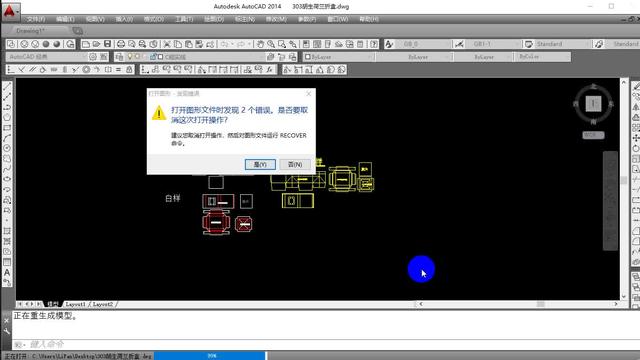Click the workspace settings gear icon
Image resolution: width=640 pixels, height=360 pixels.
click(93, 57)
